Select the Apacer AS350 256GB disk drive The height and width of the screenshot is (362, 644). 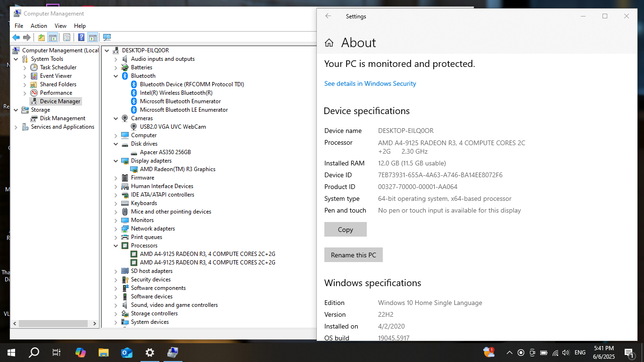click(165, 152)
